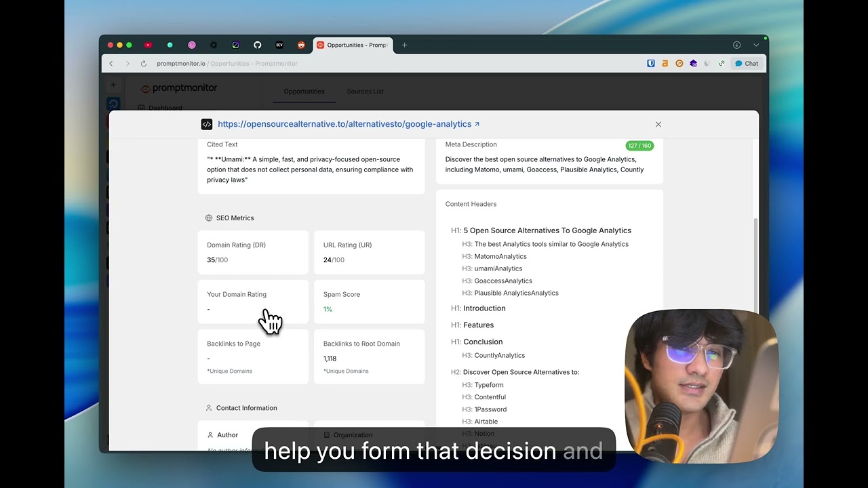Open the DEV pinned browser tab

pos(279,45)
